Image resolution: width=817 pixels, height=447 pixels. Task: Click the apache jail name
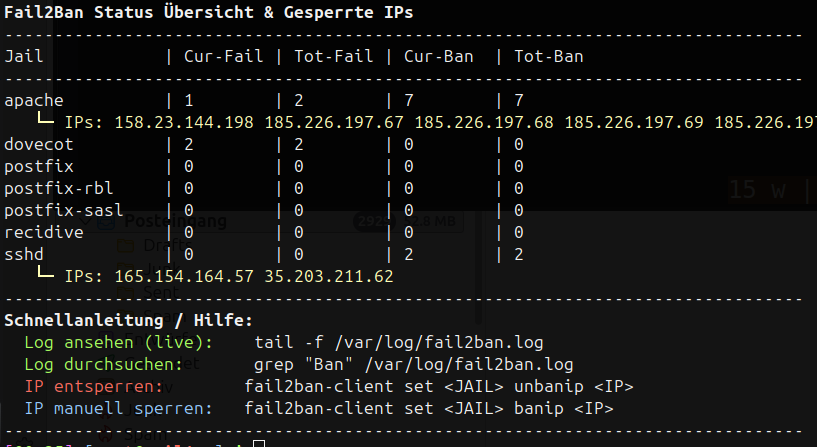(34, 100)
